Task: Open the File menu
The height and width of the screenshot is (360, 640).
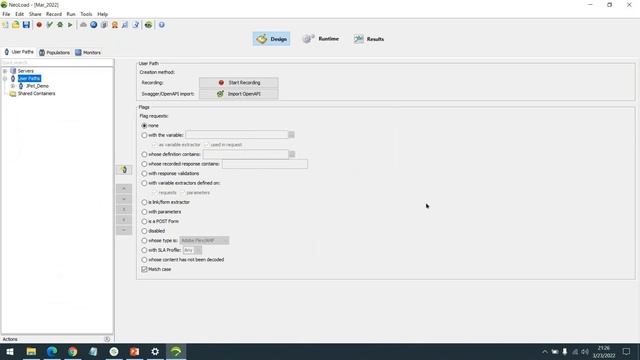Action: point(6,14)
